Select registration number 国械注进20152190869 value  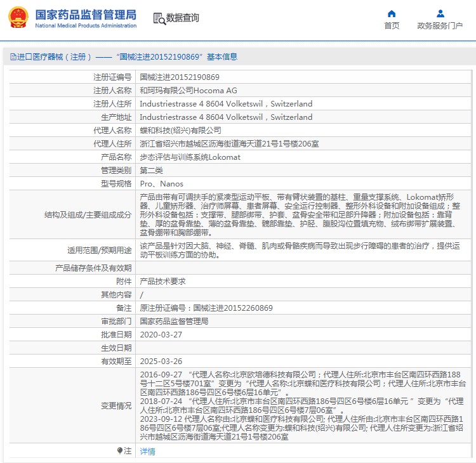(180, 77)
